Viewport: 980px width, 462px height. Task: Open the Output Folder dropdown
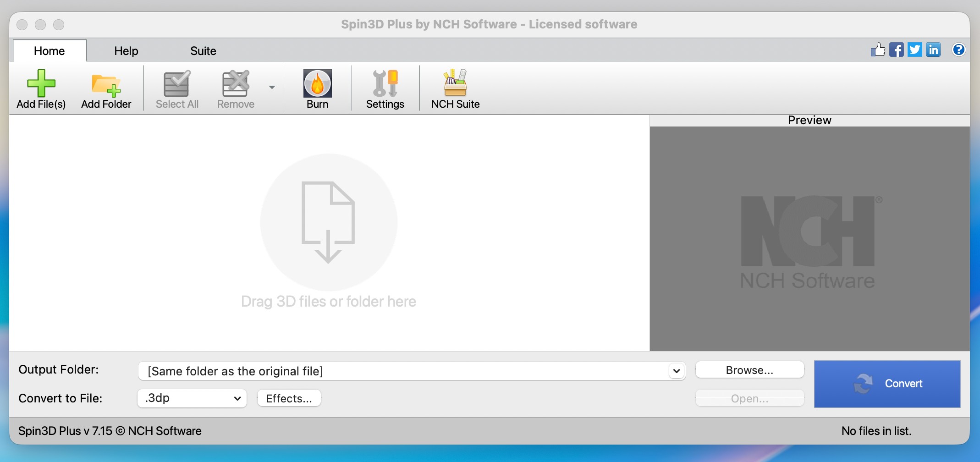point(676,371)
